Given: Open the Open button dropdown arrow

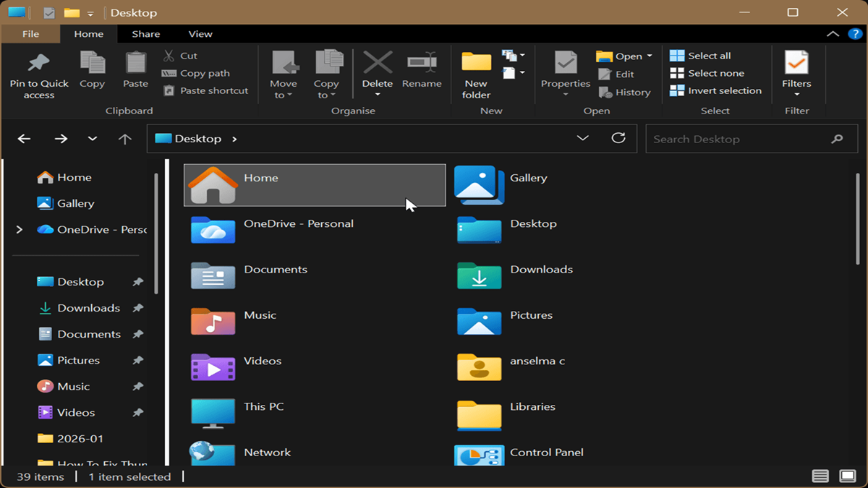Looking at the screenshot, I should 650,56.
